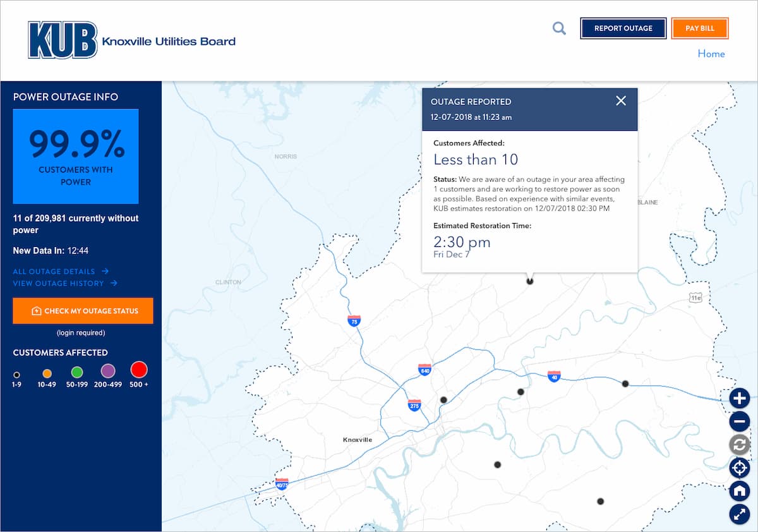Click Check My Outage Status
Viewport: 758px width, 532px height.
pos(83,310)
